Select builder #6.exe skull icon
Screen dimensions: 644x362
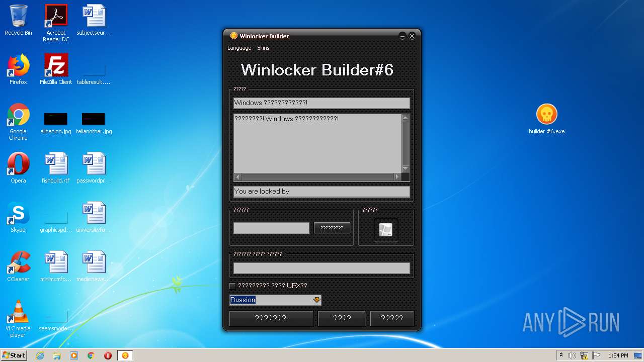(546, 119)
